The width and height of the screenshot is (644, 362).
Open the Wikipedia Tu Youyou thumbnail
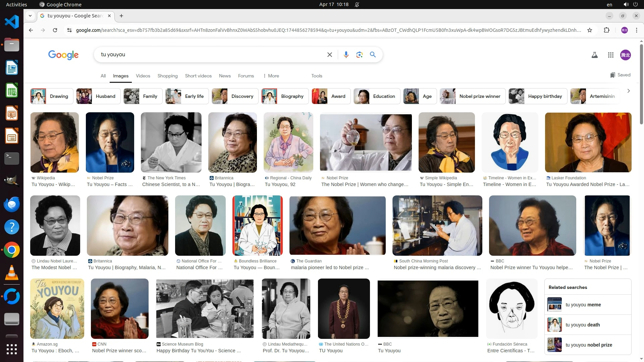[x=55, y=142]
